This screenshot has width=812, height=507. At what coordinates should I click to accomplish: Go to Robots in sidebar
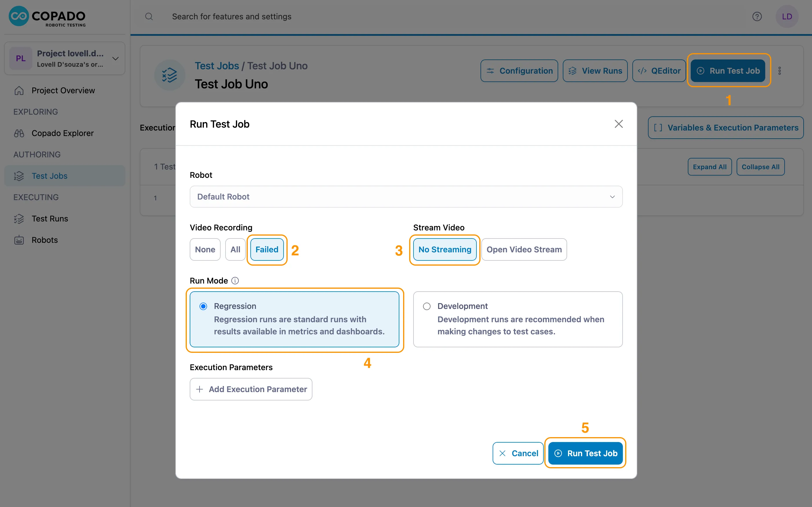[44, 240]
